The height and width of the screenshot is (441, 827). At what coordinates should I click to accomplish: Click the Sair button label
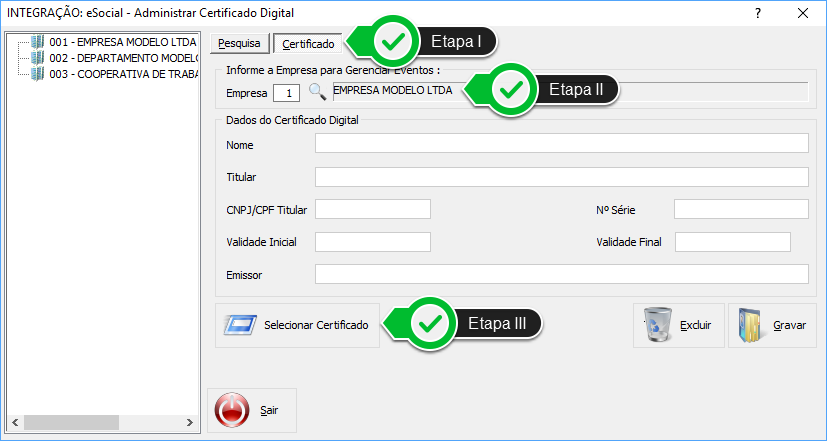pyautogui.click(x=269, y=410)
